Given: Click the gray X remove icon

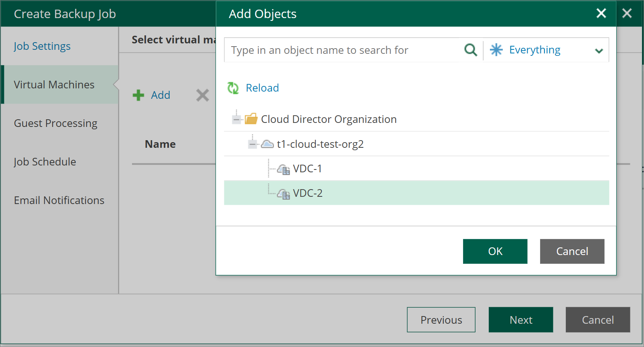Looking at the screenshot, I should 203,95.
